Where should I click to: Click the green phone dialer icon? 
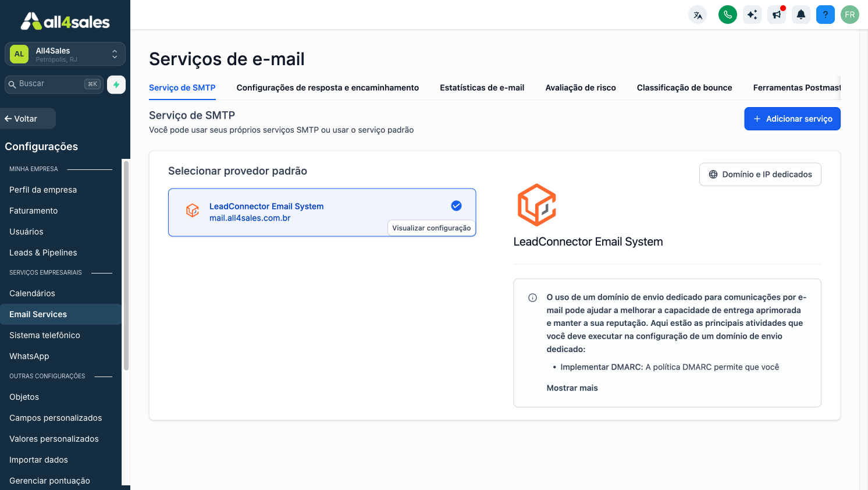[x=728, y=15]
